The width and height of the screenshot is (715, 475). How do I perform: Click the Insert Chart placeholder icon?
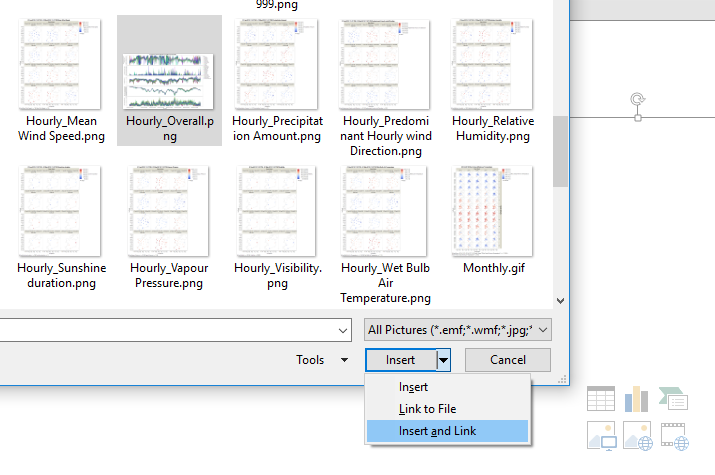click(637, 398)
